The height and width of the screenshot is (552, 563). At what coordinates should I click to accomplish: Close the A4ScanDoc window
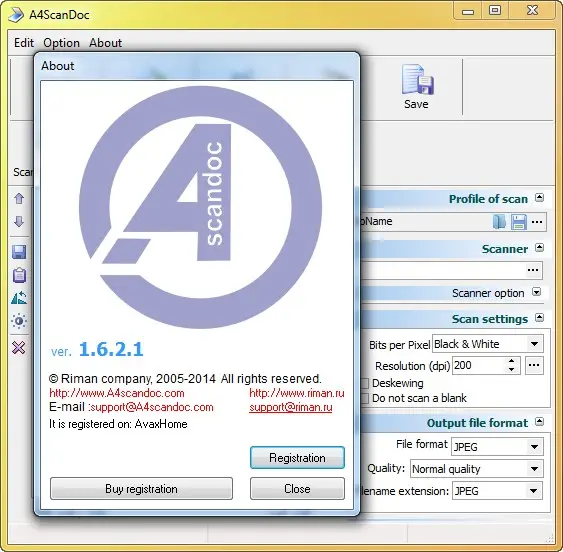(532, 11)
